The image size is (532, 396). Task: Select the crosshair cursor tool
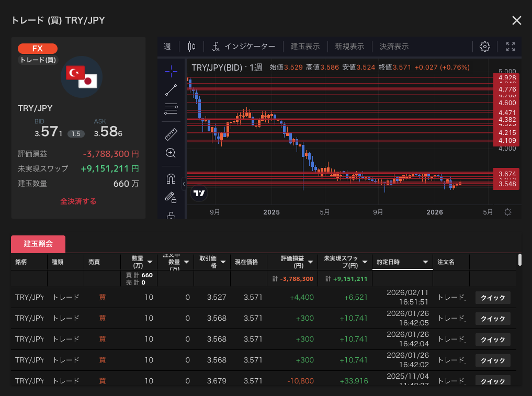click(x=171, y=71)
